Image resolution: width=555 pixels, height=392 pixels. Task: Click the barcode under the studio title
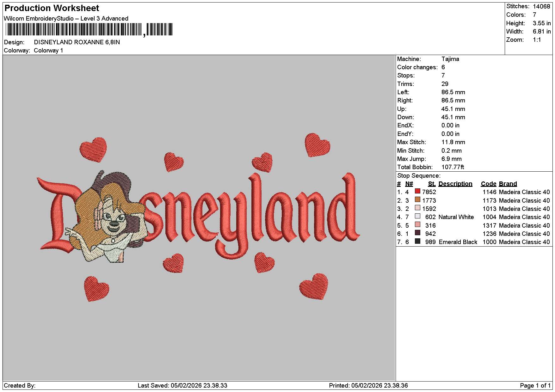pos(89,30)
